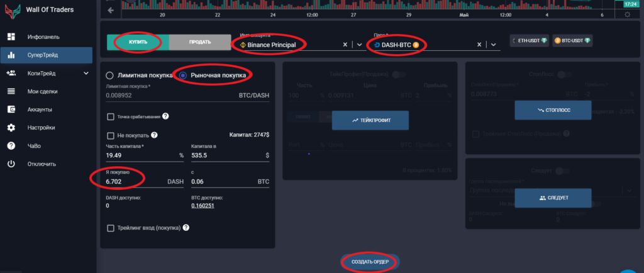Click help icon beside Трейлинг вход
The height and width of the screenshot is (273, 644).
(x=186, y=228)
